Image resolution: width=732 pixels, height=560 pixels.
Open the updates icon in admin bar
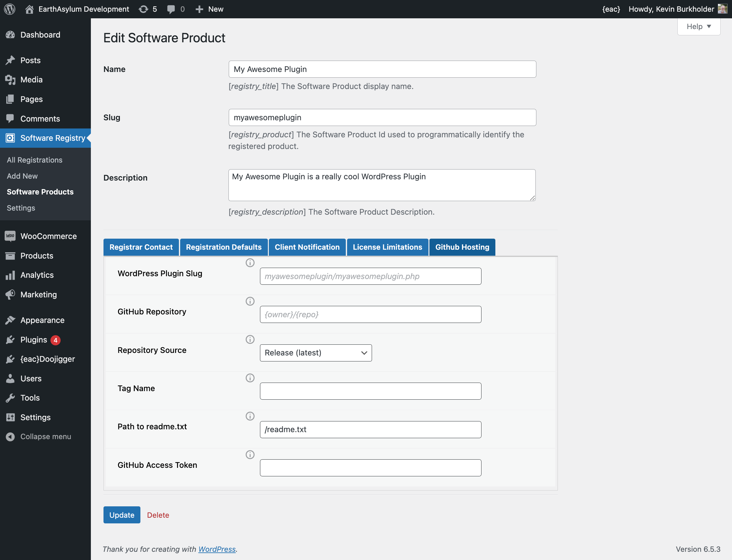click(x=144, y=9)
